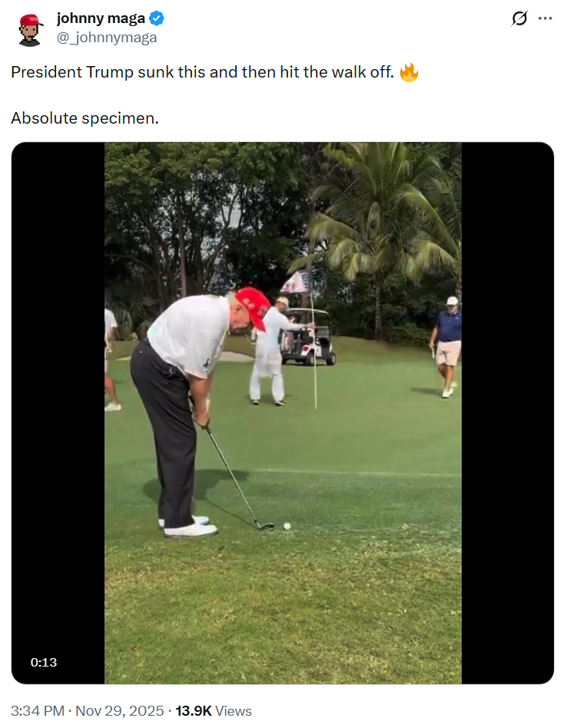Play the golf putting video
This screenshot has width=567, height=728.
(x=283, y=412)
